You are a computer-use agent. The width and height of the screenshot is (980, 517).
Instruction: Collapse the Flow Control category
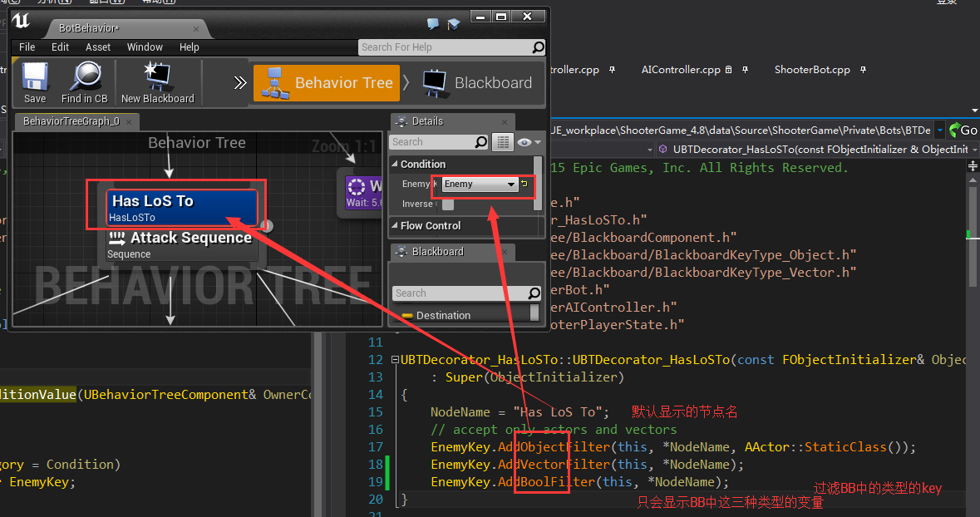click(x=395, y=226)
